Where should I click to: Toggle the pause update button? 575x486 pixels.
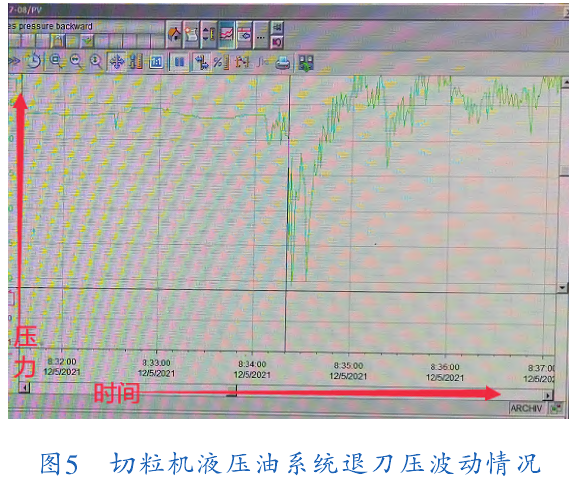179,62
